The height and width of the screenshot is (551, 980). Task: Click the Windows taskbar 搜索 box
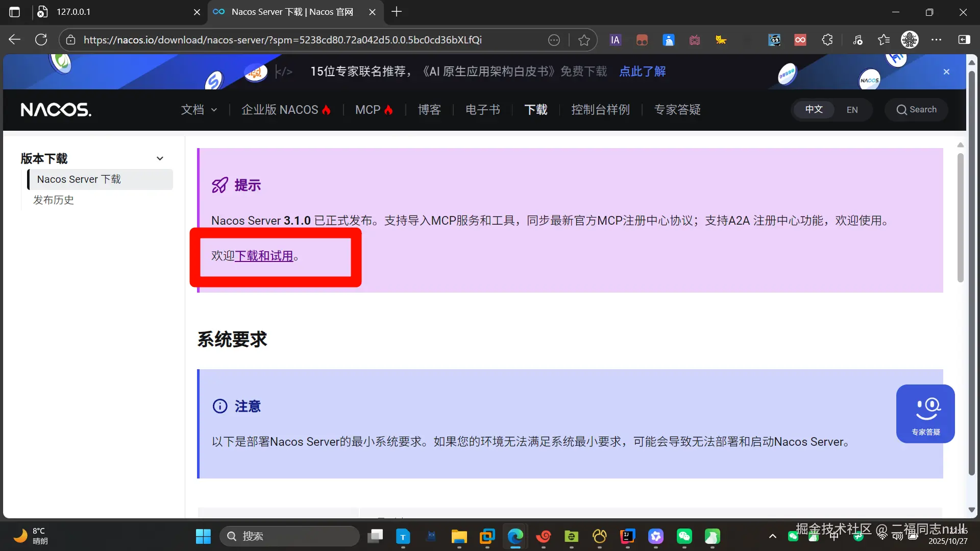(x=290, y=536)
